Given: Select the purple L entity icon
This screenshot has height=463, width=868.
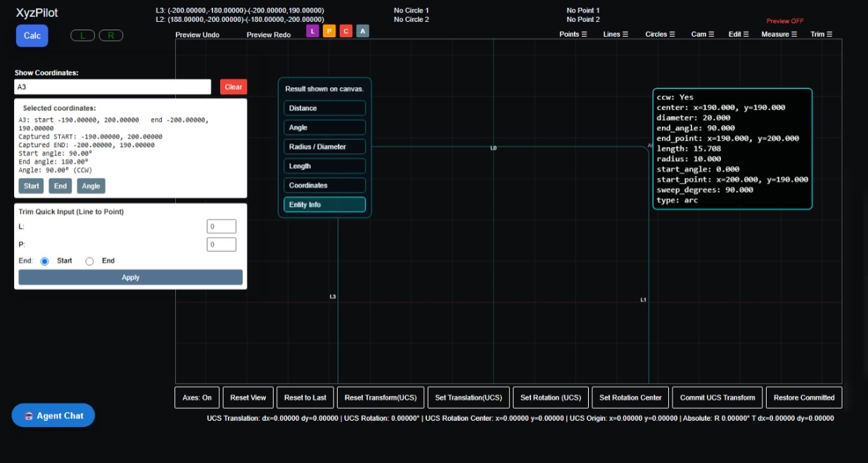Looking at the screenshot, I should pos(312,31).
